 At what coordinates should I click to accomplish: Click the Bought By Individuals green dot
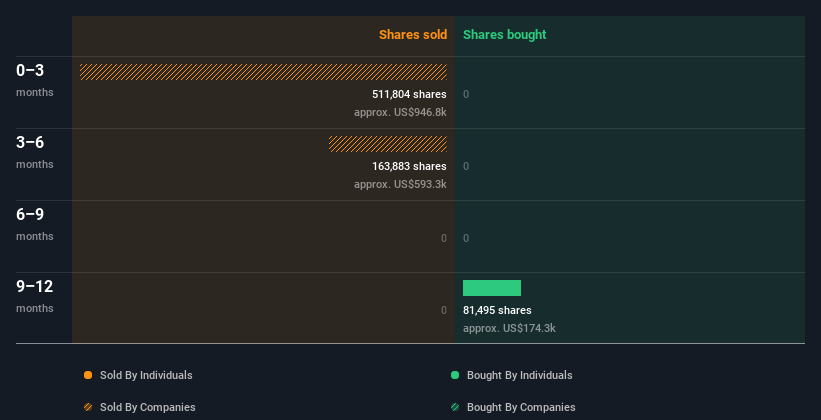pyautogui.click(x=455, y=375)
